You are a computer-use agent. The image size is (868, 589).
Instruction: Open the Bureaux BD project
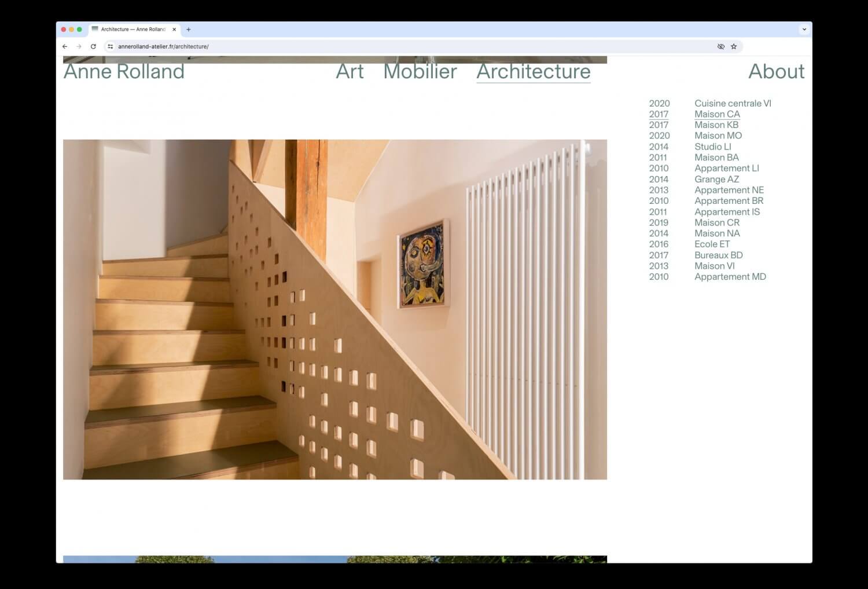pyautogui.click(x=719, y=255)
